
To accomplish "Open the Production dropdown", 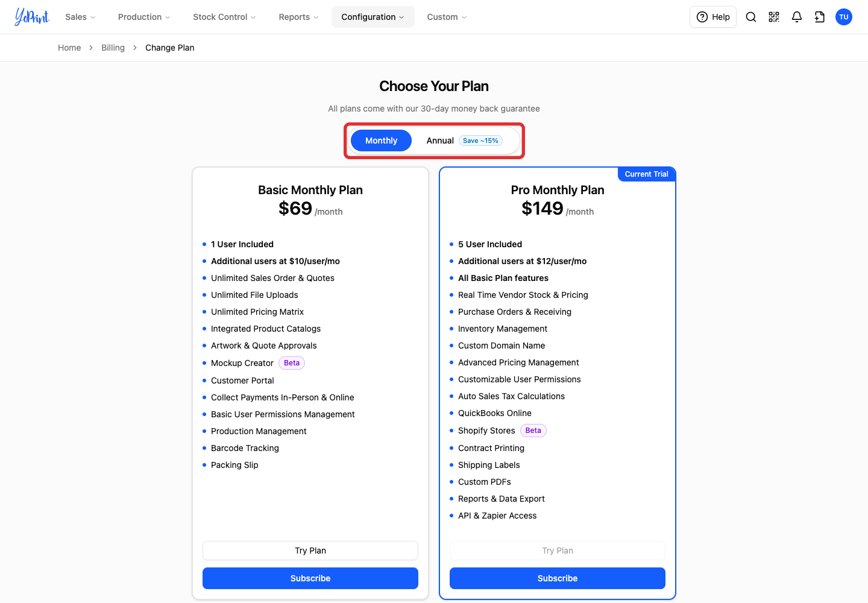I will 144,17.
